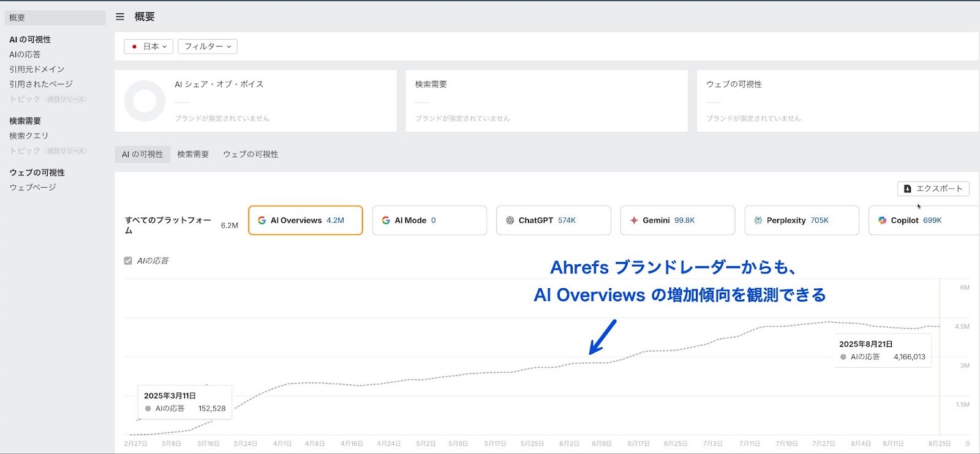The image size is (980, 454).
Task: Select すべてのプラットフォーム total
Action: 168,225
